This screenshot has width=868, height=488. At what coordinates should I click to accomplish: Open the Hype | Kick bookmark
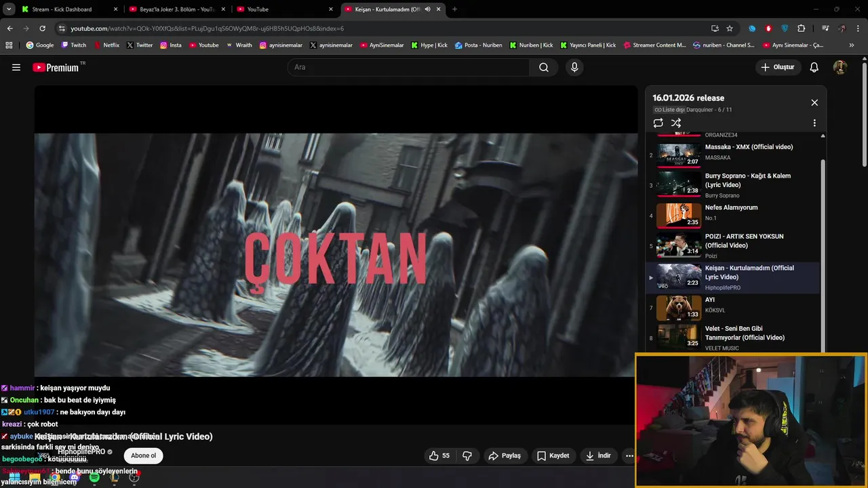tap(429, 45)
